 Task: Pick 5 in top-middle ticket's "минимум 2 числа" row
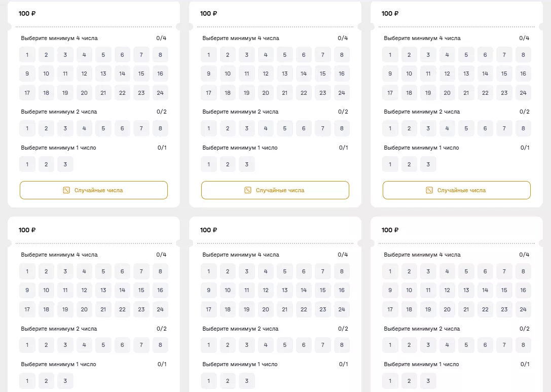pos(285,128)
